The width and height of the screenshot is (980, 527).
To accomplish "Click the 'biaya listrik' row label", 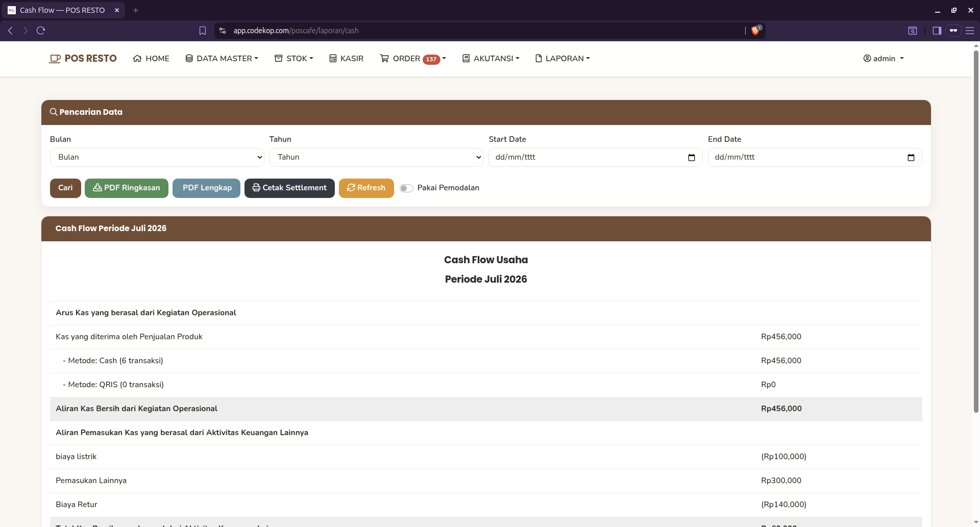I will click(x=76, y=457).
